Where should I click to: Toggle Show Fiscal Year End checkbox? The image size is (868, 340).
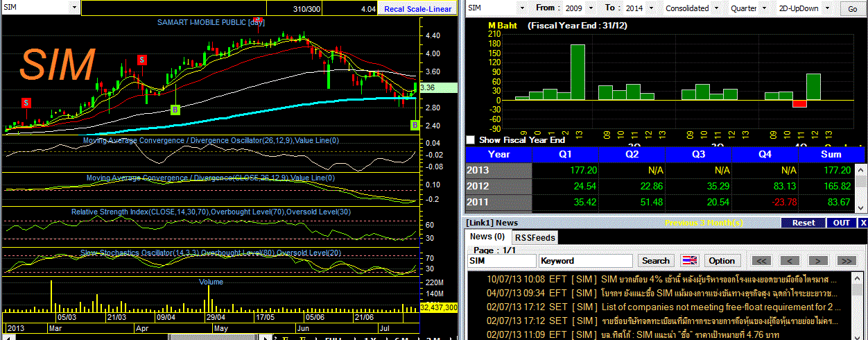click(471, 139)
